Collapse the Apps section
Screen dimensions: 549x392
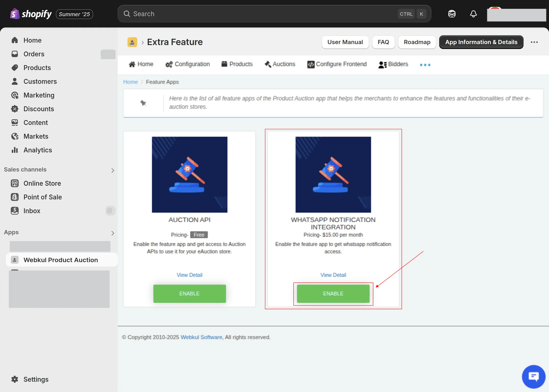(113, 233)
